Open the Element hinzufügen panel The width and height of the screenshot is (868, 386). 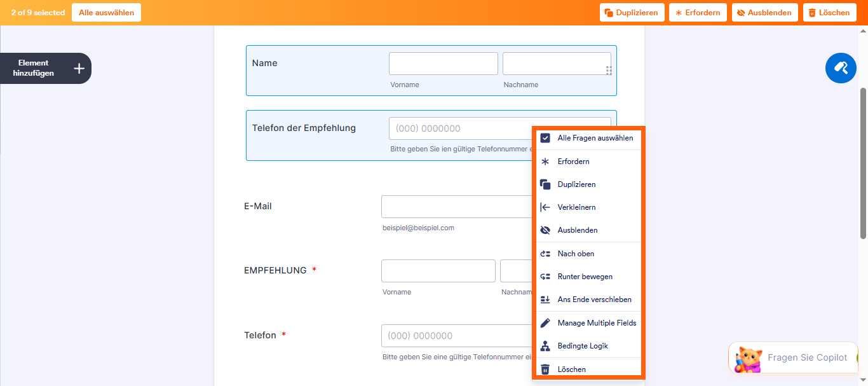(x=46, y=68)
